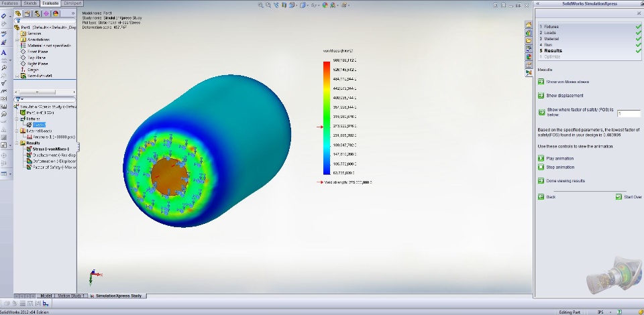Open Appearances icon in task pane

(529, 56)
